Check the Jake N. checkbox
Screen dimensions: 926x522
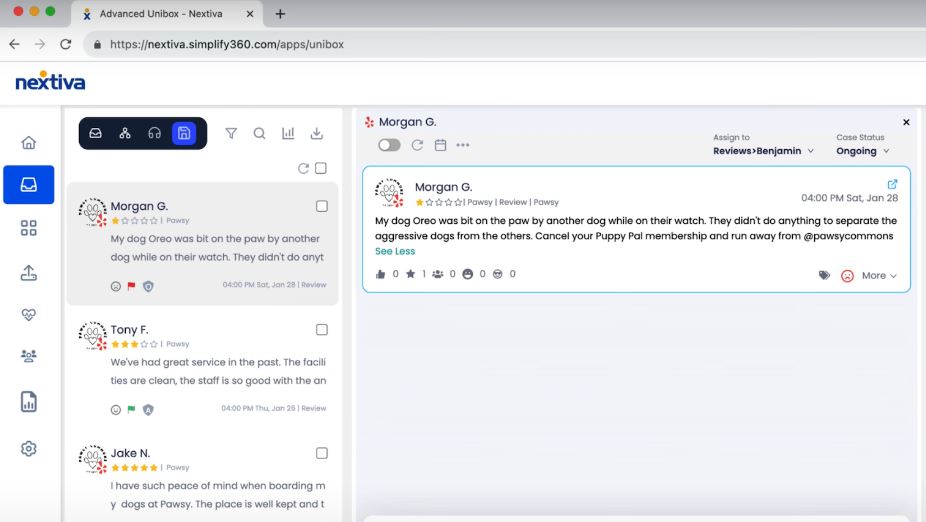(322, 453)
